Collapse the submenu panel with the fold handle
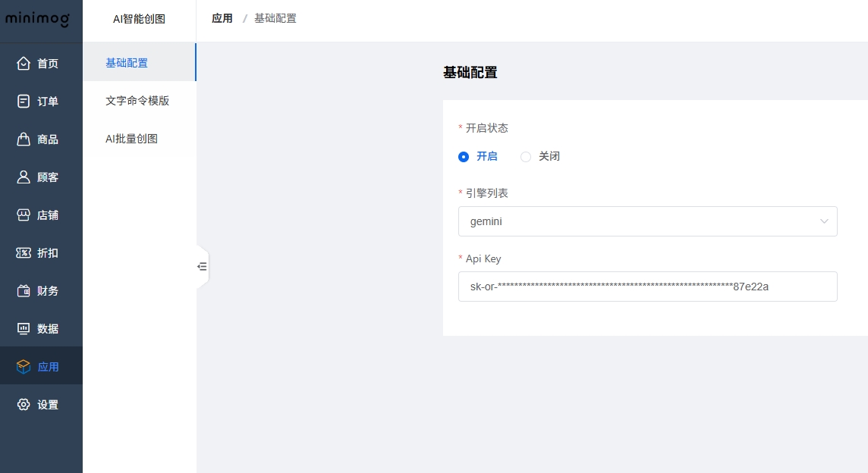The image size is (868, 473). (x=202, y=267)
